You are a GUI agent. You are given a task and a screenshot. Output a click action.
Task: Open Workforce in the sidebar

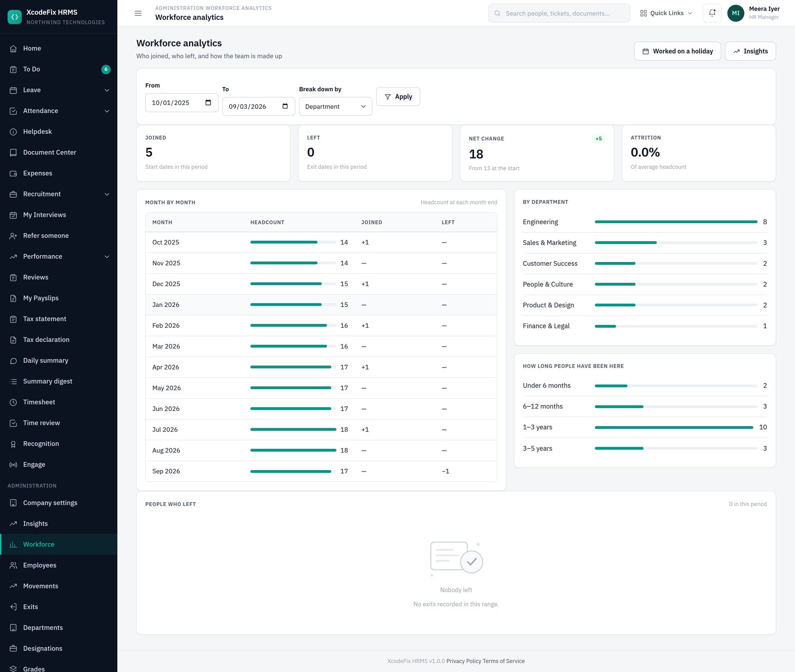tap(59, 544)
